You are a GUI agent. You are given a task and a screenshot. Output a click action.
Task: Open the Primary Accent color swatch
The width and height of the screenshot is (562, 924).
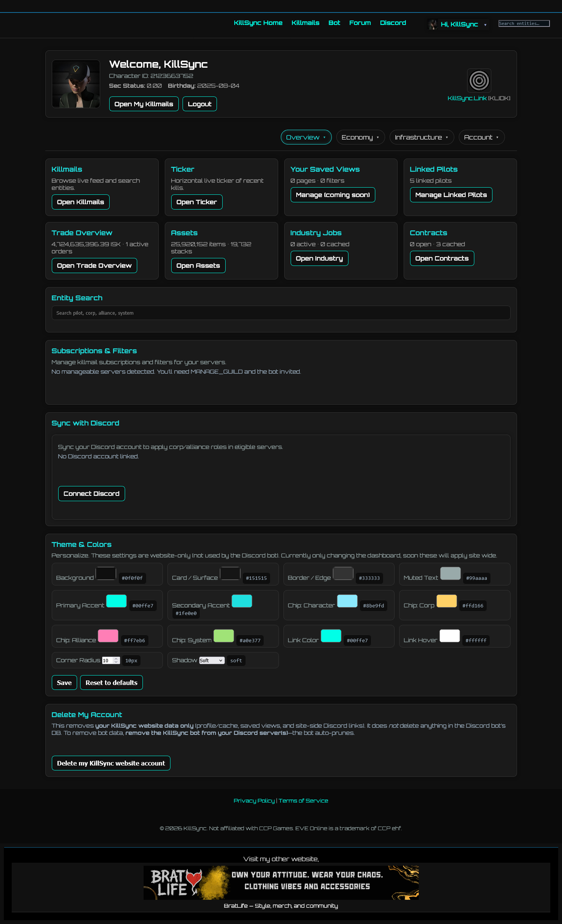click(x=116, y=601)
